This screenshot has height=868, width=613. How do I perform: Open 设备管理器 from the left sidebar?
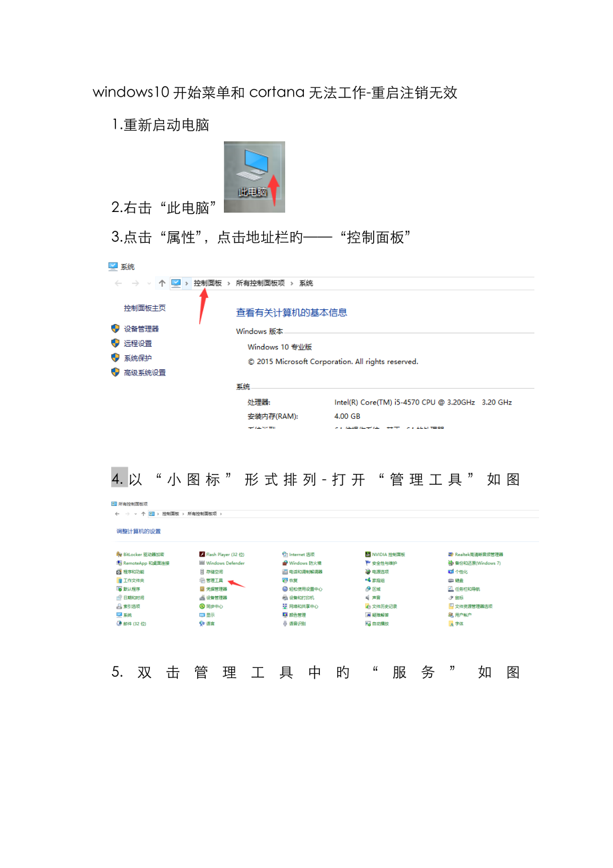point(141,329)
